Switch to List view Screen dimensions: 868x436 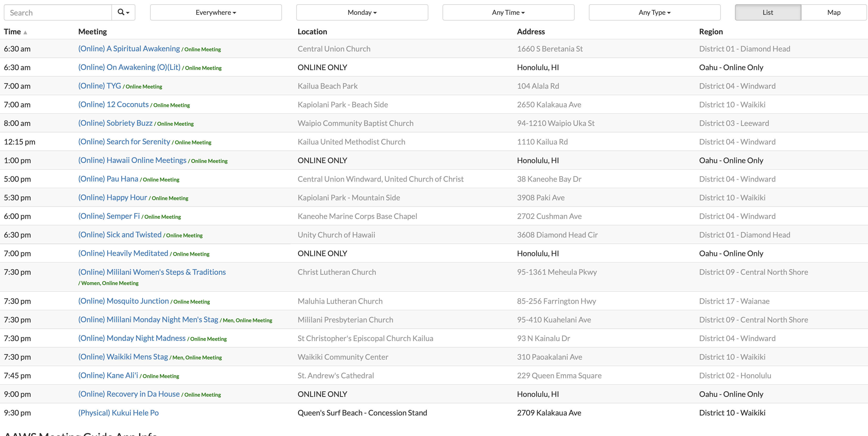(x=767, y=12)
